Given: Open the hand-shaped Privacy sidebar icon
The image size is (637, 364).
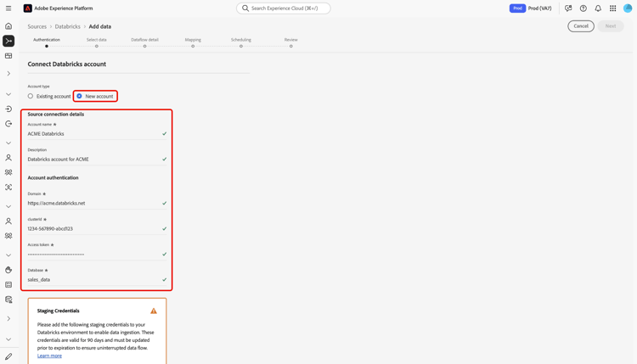Looking at the screenshot, I should coord(8,270).
